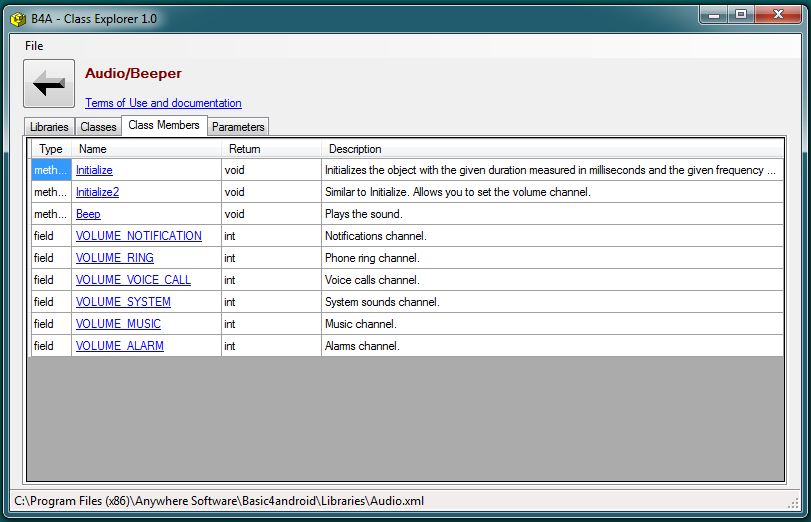Viewport: 811px width, 522px height.
Task: Select the Class Members tab
Action: (x=164, y=125)
